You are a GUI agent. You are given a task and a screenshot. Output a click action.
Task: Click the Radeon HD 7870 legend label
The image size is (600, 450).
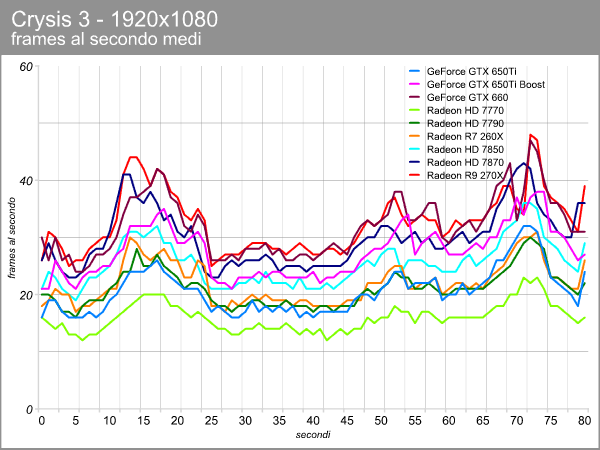point(465,163)
